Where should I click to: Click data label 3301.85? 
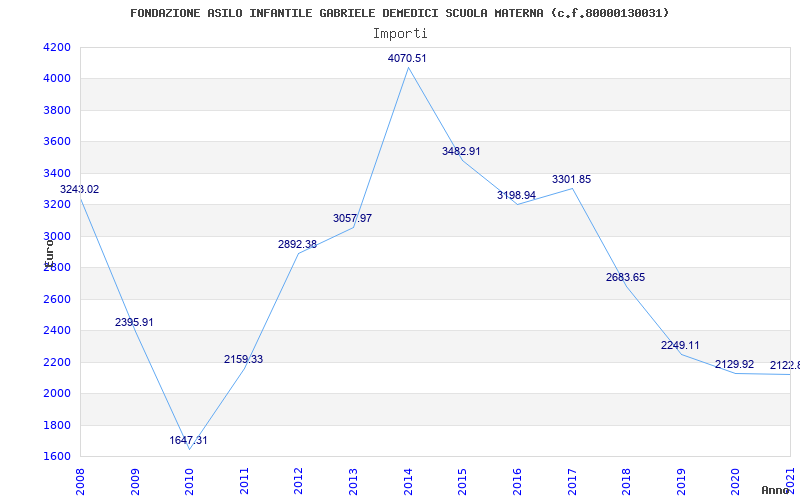[x=571, y=180]
